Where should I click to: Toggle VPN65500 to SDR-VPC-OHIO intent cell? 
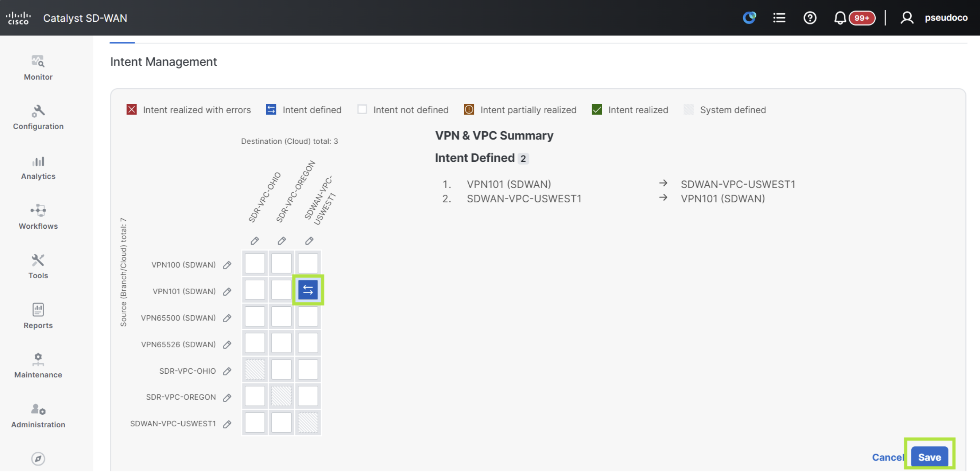[255, 317]
